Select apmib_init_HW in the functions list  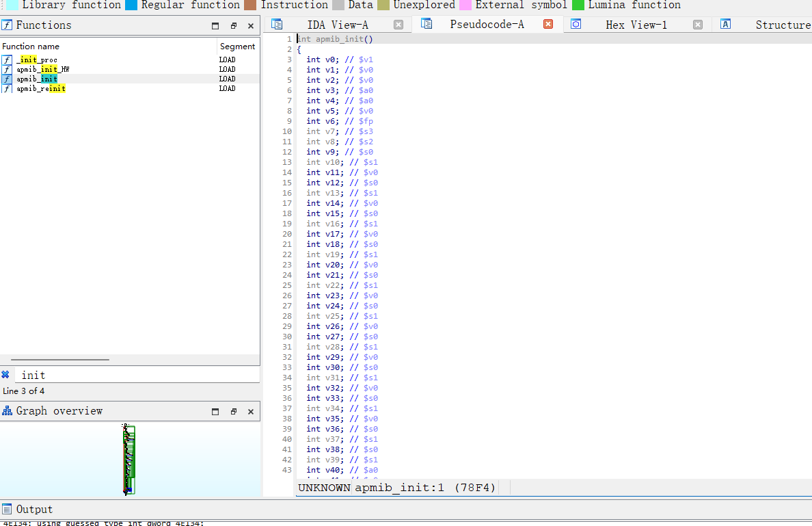tap(42, 70)
